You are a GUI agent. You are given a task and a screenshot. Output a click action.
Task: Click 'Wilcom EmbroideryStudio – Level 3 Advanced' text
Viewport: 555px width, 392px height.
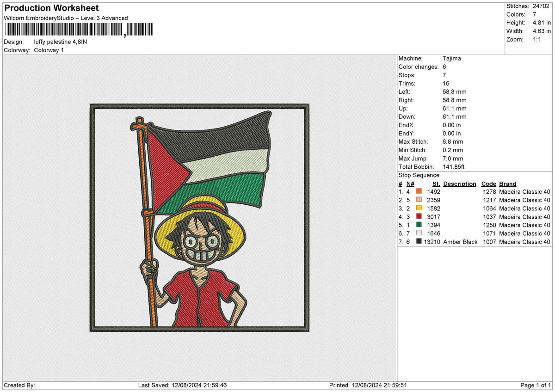[x=66, y=18]
